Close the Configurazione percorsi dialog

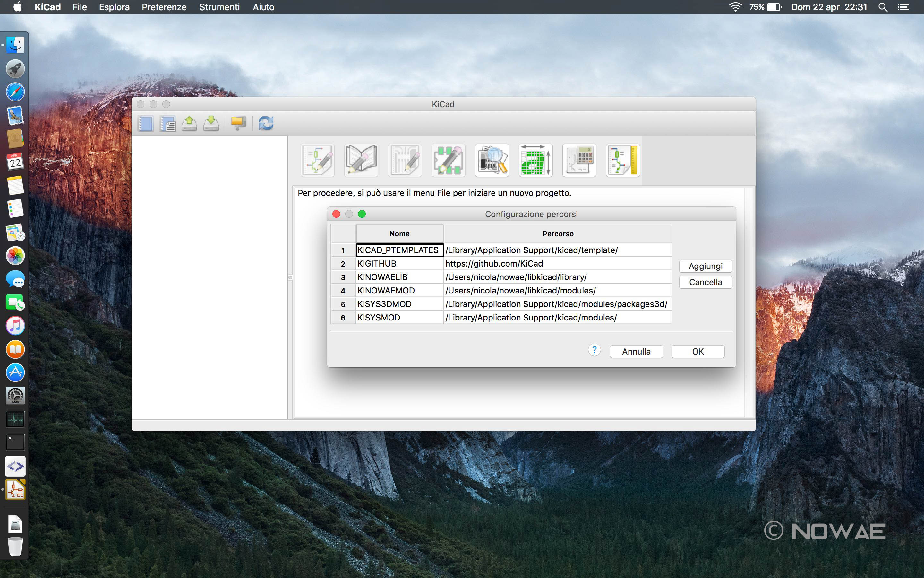(336, 214)
